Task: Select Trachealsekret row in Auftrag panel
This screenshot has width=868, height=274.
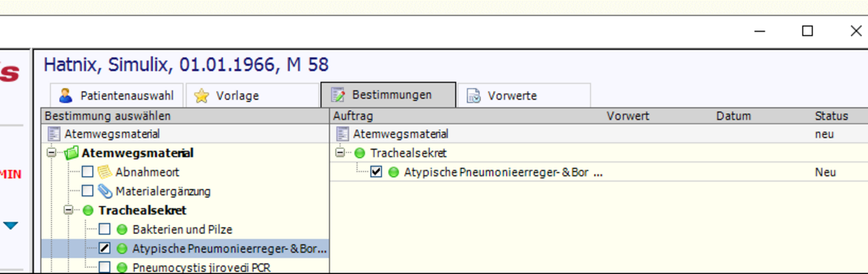Action: (x=409, y=153)
